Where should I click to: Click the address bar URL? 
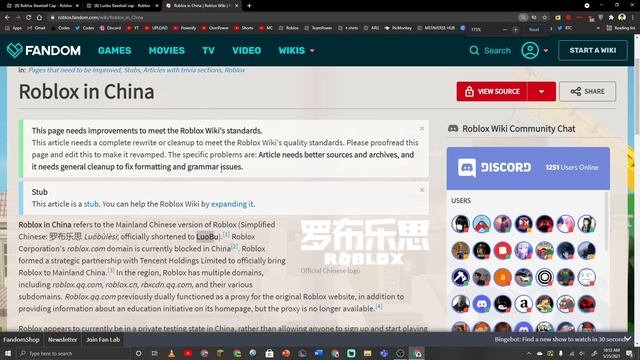[x=100, y=18]
